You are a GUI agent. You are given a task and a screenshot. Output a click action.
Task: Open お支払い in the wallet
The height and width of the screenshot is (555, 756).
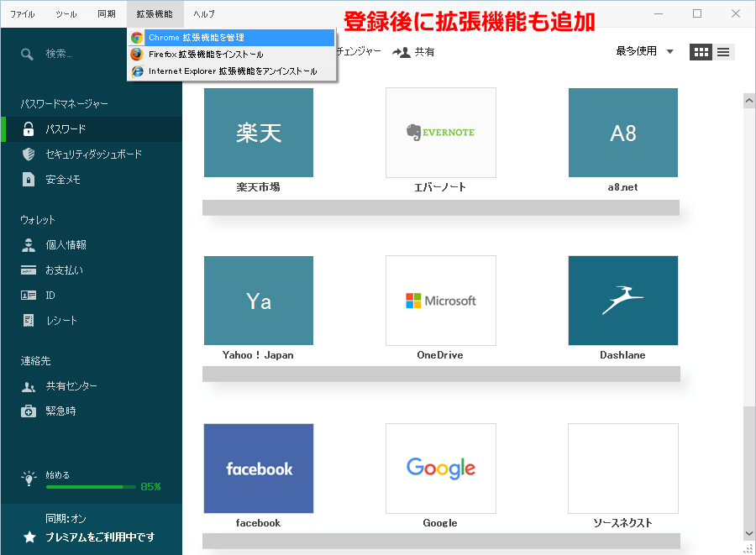tap(92, 270)
